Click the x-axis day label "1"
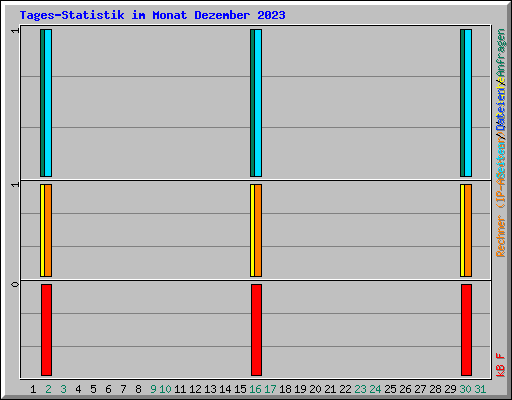Viewport: 512px width, 400px height. 33,389
